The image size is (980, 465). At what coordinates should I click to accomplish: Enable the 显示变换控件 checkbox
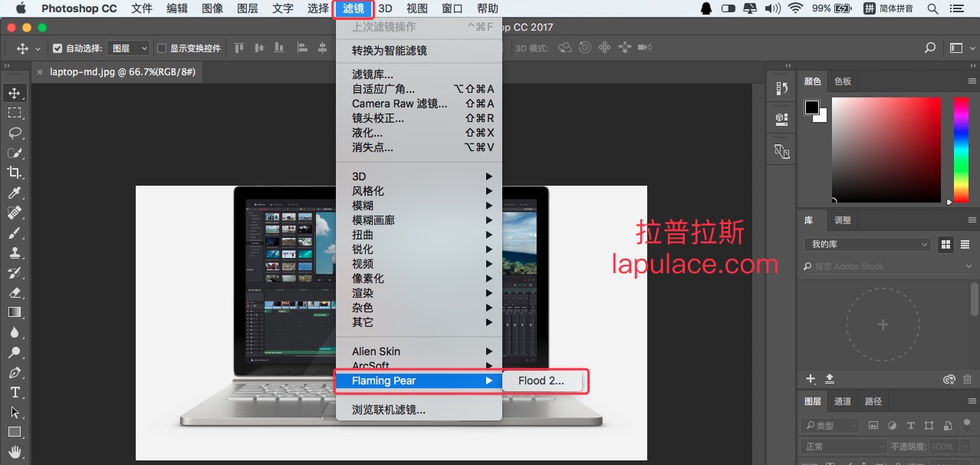162,48
